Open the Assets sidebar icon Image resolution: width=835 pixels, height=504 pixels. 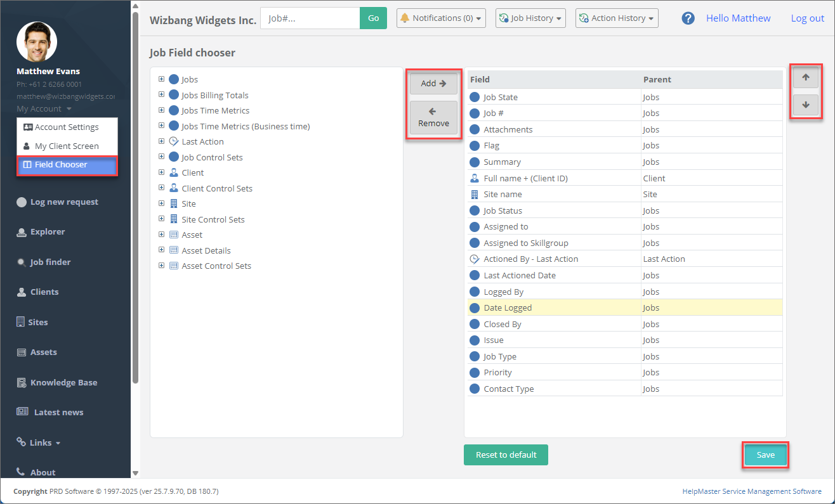click(22, 352)
